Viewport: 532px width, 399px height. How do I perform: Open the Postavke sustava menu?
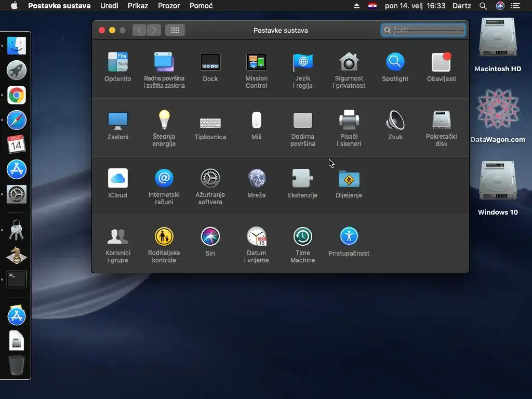pos(59,6)
